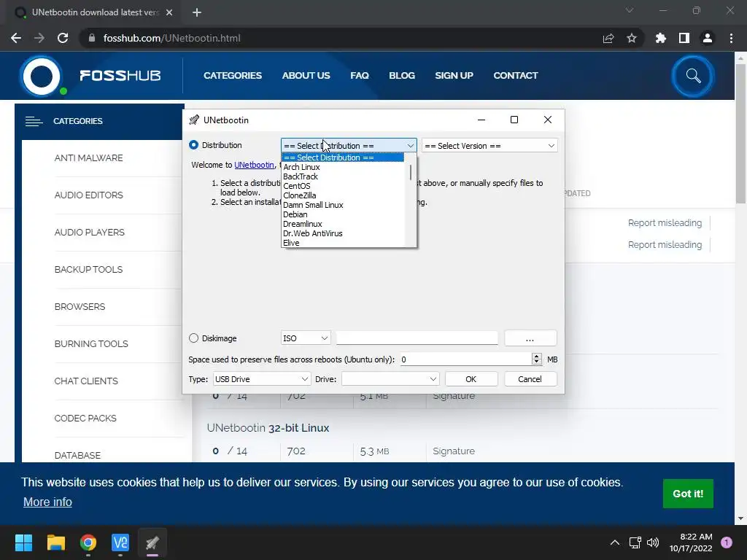Viewport: 747px width, 560px height.
Task: Increase the persistence space spinner up arrow
Action: pyautogui.click(x=536, y=356)
